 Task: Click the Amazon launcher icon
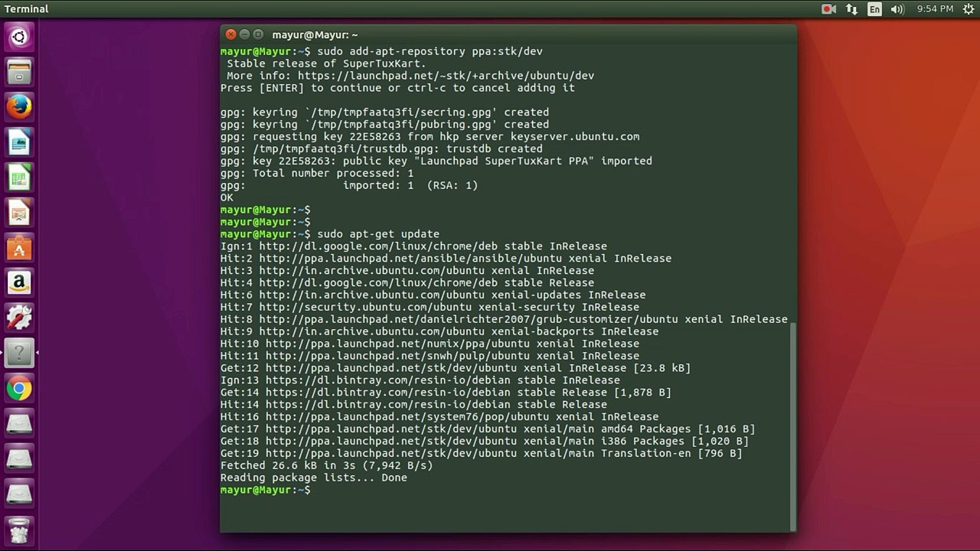[x=19, y=283]
